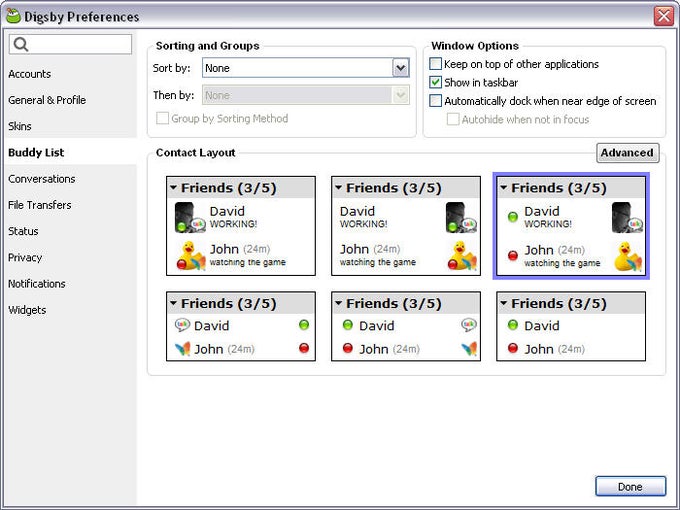Toggle Autohide when not in focus
Image resolution: width=680 pixels, height=510 pixels.
pyautogui.click(x=453, y=119)
